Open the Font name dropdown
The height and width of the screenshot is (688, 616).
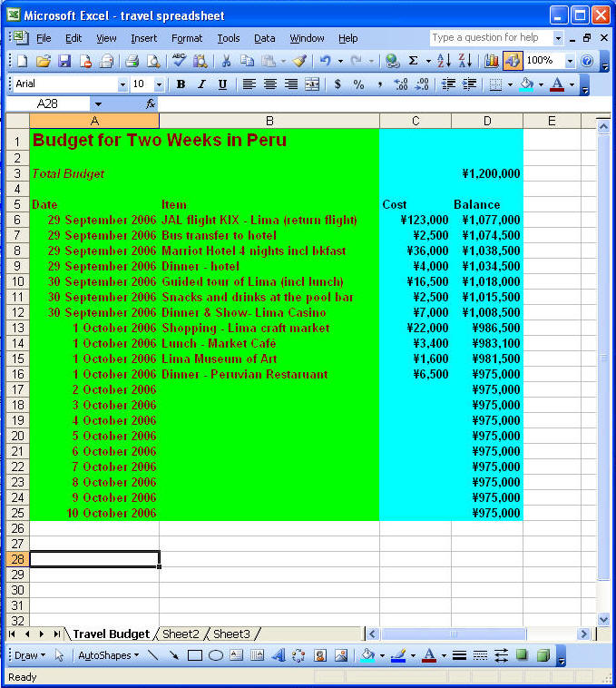click(x=122, y=84)
